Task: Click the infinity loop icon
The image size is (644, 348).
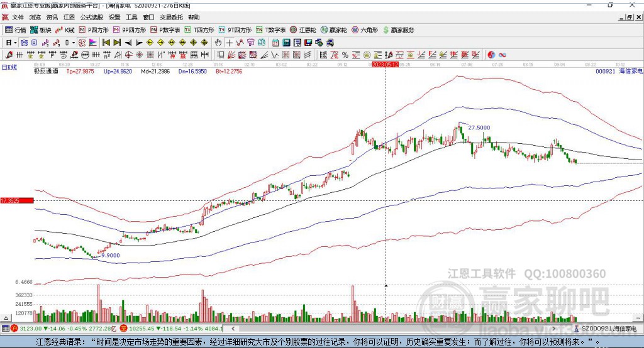Action: tap(502, 55)
